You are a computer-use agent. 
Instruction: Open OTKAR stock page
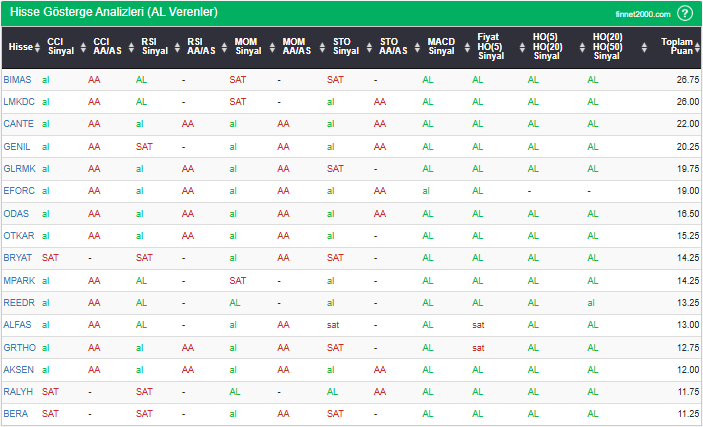(18, 236)
